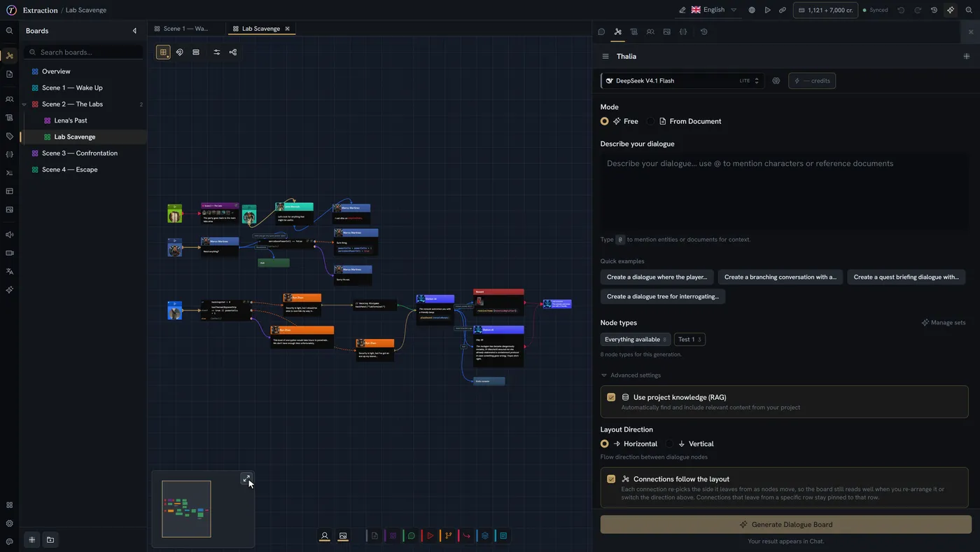Select the Free mode radio button
Image resolution: width=980 pixels, height=552 pixels.
coord(605,121)
